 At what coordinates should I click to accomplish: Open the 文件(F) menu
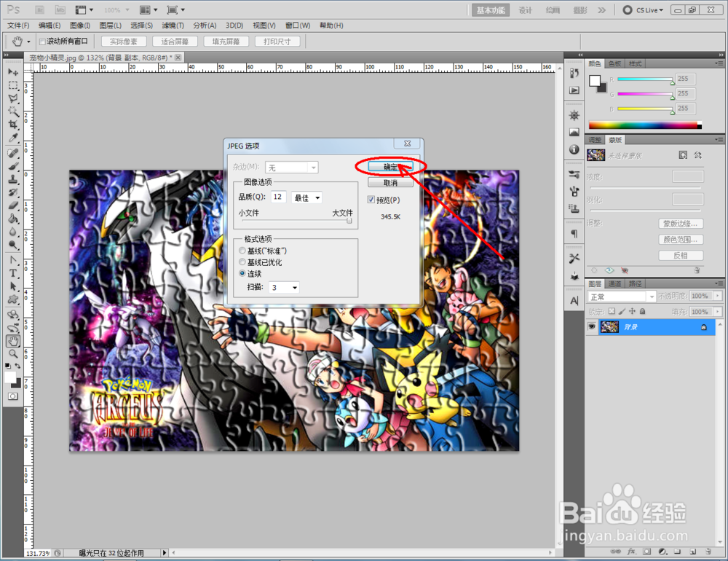[x=18, y=25]
